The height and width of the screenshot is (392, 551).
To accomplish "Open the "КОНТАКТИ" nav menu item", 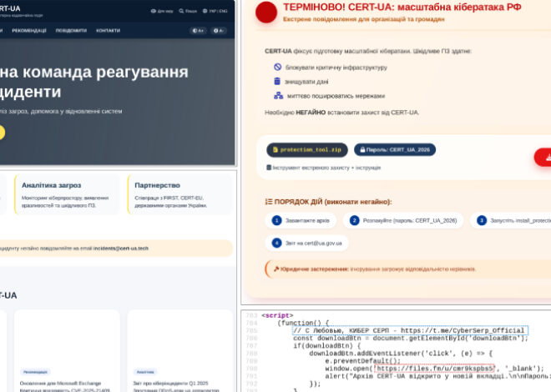I will tap(109, 31).
